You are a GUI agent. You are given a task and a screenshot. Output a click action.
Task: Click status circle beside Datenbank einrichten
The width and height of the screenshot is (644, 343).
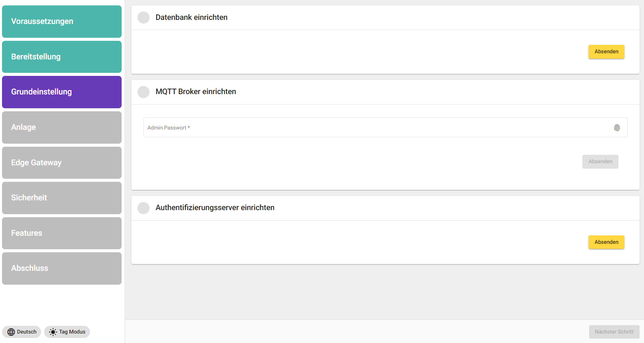(143, 18)
